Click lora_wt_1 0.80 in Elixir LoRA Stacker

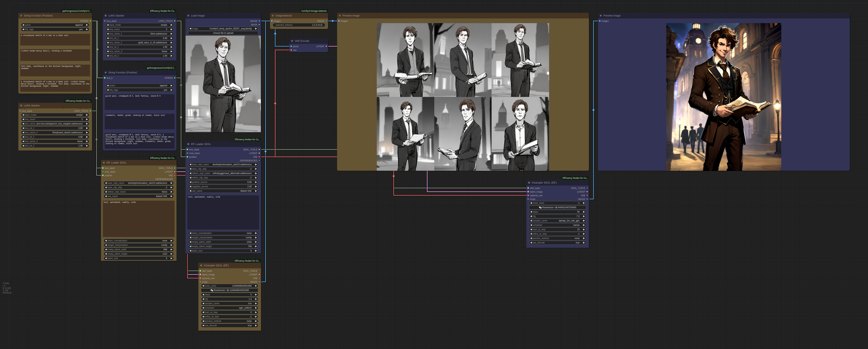point(139,38)
